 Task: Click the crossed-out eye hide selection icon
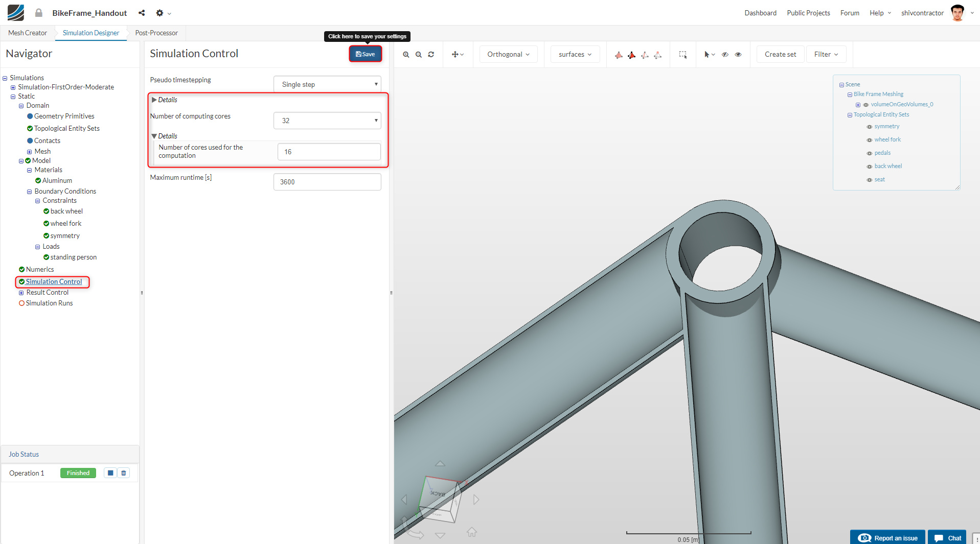pyautogui.click(x=725, y=55)
